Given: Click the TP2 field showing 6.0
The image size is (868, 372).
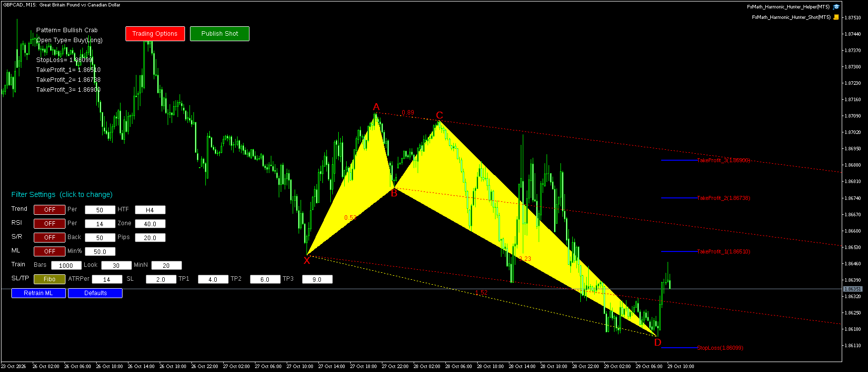Looking at the screenshot, I should point(265,279).
